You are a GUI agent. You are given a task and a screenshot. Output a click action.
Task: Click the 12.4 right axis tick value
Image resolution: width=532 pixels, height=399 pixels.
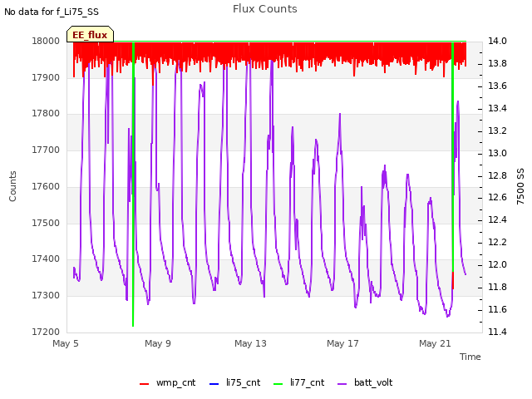497,219
